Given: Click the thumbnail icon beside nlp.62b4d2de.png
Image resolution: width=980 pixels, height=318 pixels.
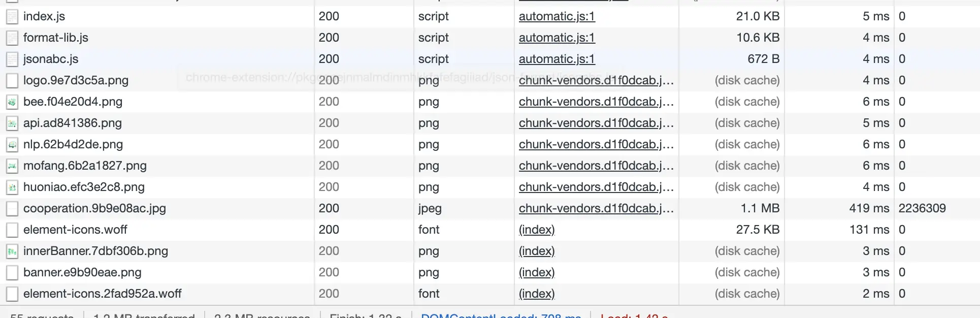Looking at the screenshot, I should tap(12, 145).
